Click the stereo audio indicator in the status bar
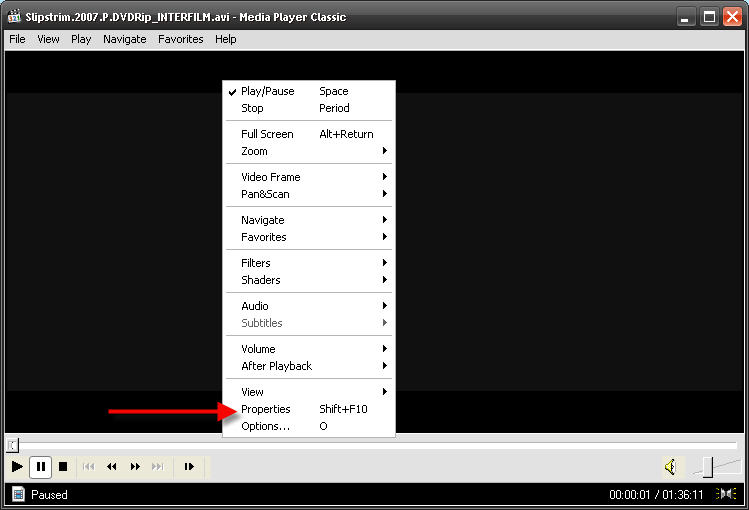The width and height of the screenshot is (749, 510). click(x=726, y=494)
